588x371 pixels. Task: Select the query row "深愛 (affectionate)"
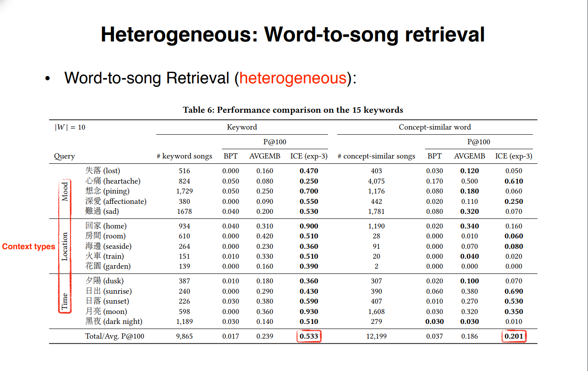pyautogui.click(x=116, y=201)
